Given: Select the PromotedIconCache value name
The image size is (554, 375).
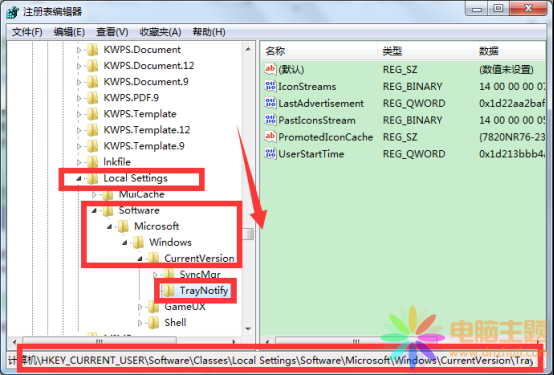Looking at the screenshot, I should [x=325, y=137].
